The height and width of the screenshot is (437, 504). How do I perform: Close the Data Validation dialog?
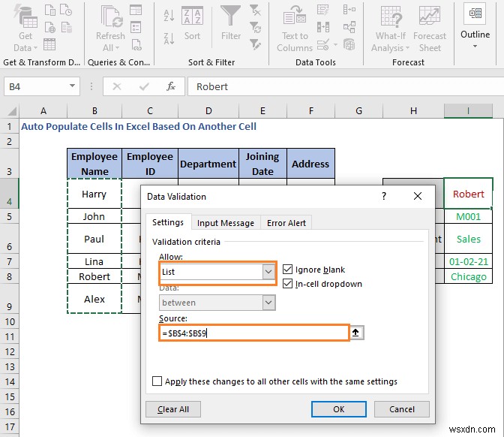(418, 196)
